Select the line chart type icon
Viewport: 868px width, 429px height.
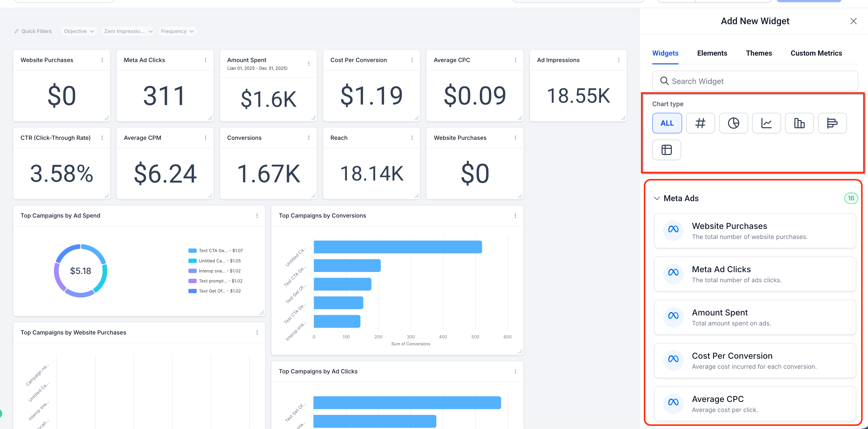tap(766, 123)
